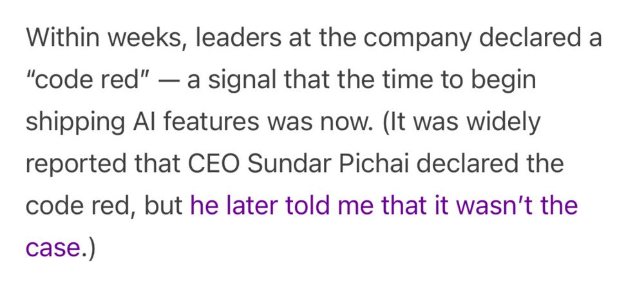Click the purple word "case" link
This screenshot has width=644, height=288.
[x=53, y=248]
